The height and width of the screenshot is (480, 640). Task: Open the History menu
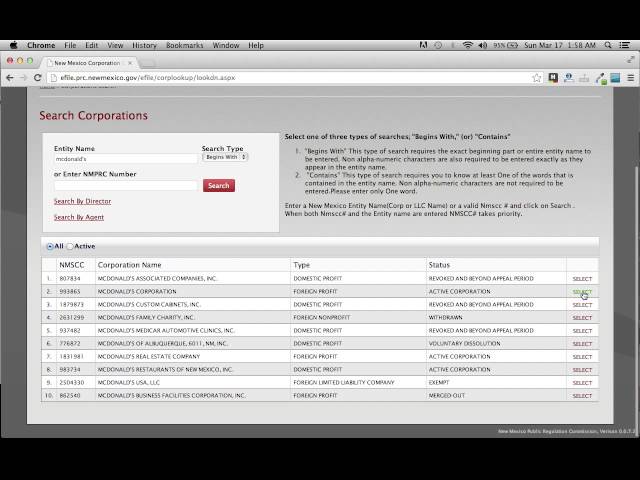coord(144,45)
